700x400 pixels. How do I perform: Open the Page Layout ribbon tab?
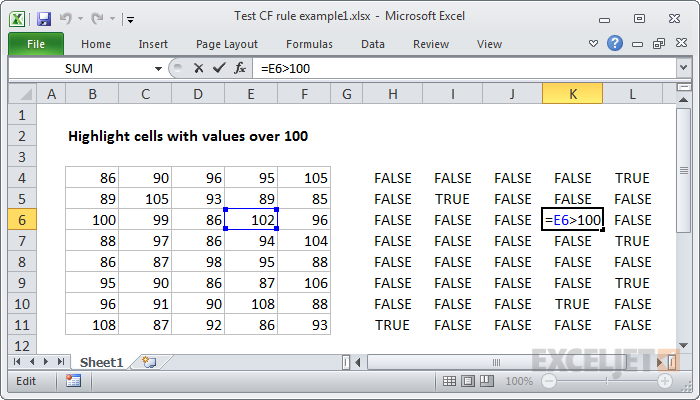click(227, 44)
